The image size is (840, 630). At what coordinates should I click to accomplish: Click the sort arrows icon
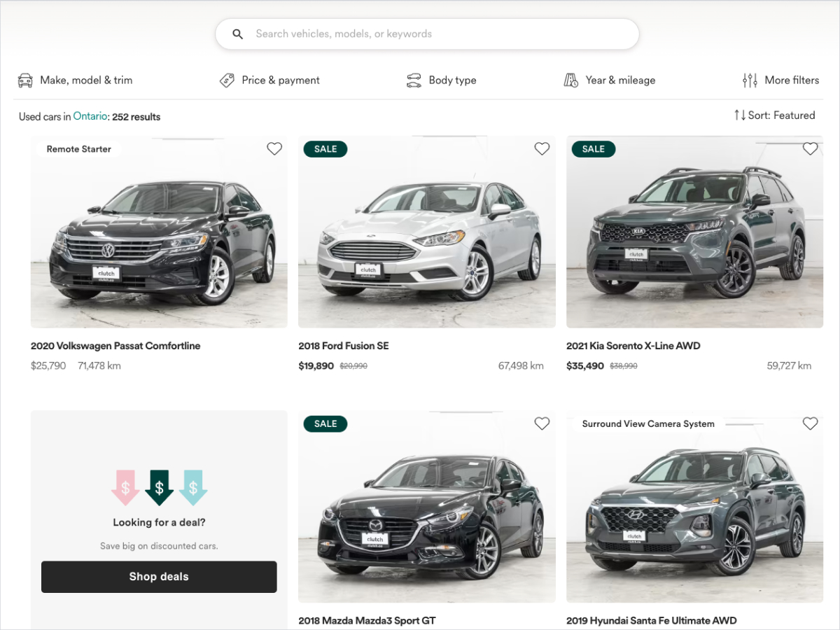(x=740, y=115)
